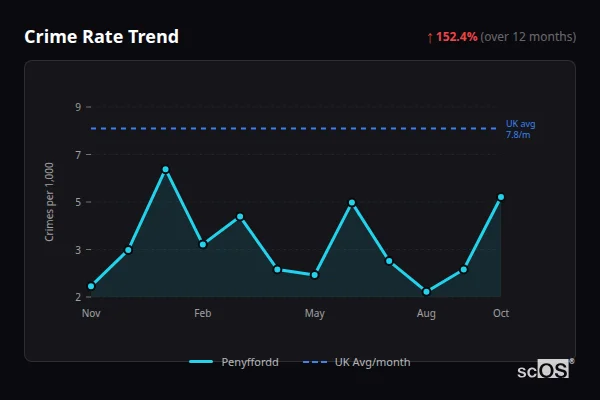Click the September data point before Oct
This screenshot has height=400, width=600.
point(463,269)
